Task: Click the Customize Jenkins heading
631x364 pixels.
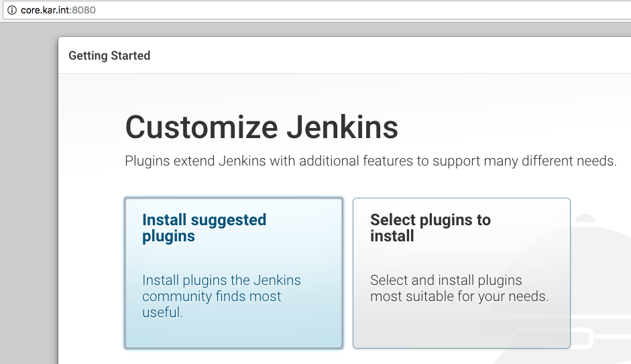Action: coord(262,127)
